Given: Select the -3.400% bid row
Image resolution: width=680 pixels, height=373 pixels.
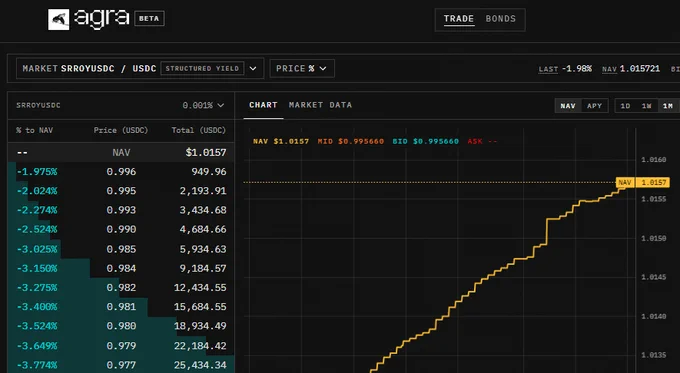Looking at the screenshot, I should pyautogui.click(x=121, y=307).
